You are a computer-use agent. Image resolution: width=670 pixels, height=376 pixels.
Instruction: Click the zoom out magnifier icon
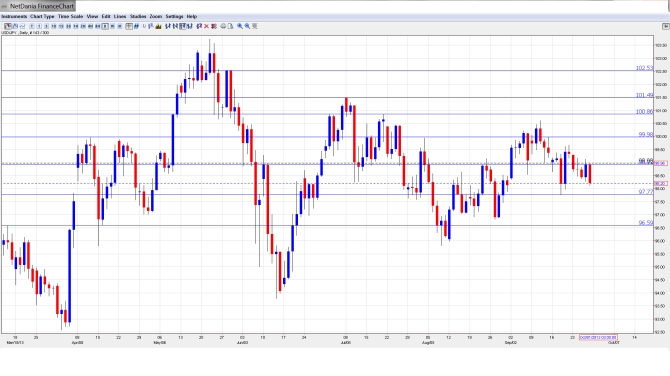click(247, 26)
